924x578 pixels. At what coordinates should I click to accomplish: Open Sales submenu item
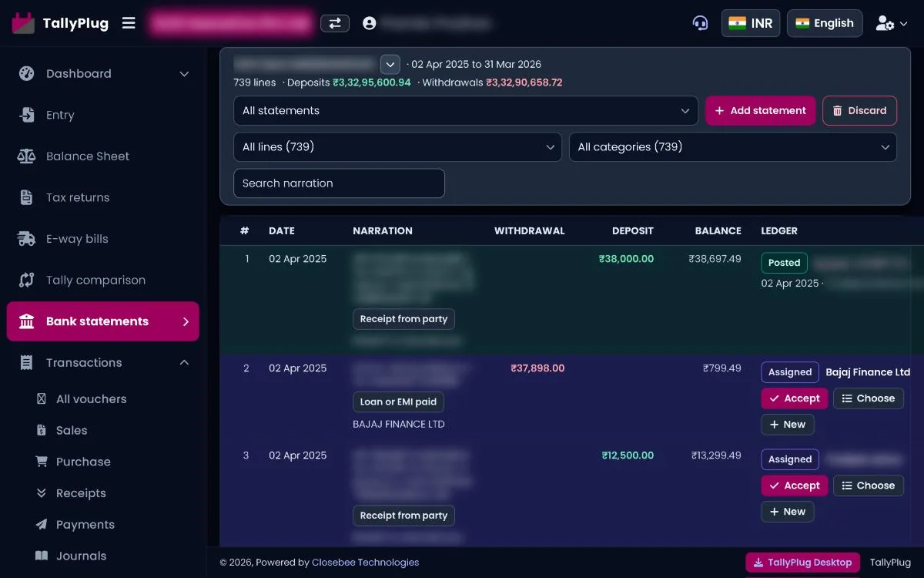click(x=72, y=431)
